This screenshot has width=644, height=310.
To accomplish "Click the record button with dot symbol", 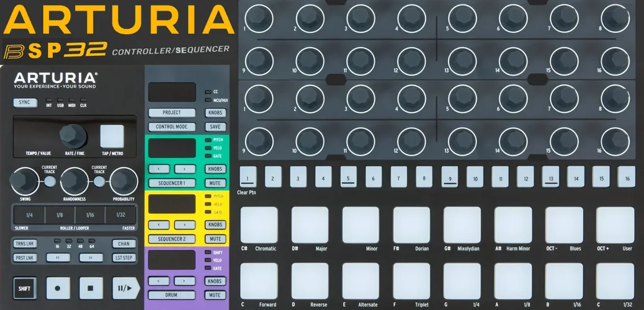I will 58,288.
